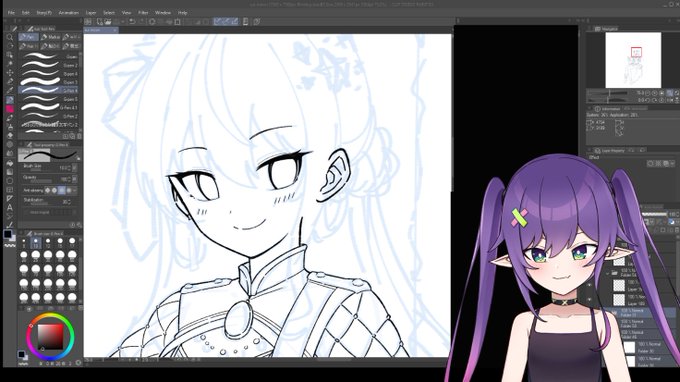
Task: Select the G-pen 3 brush
Action: (x=49, y=82)
